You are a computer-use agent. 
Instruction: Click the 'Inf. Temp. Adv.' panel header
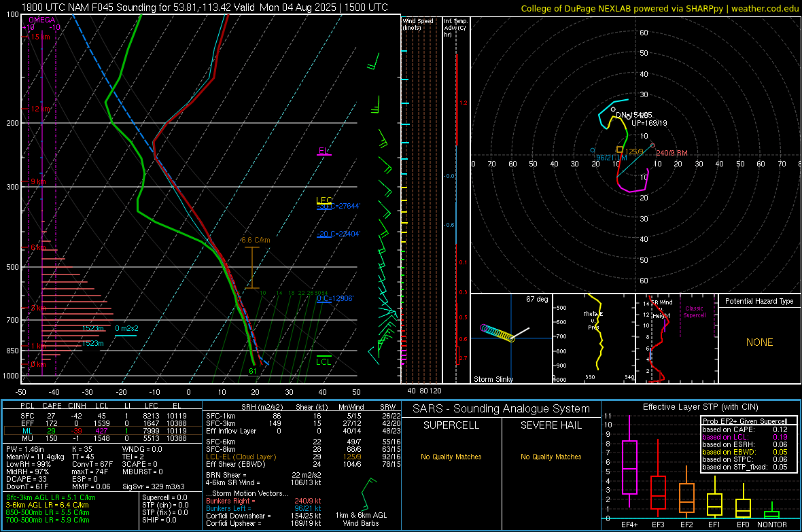click(x=456, y=28)
